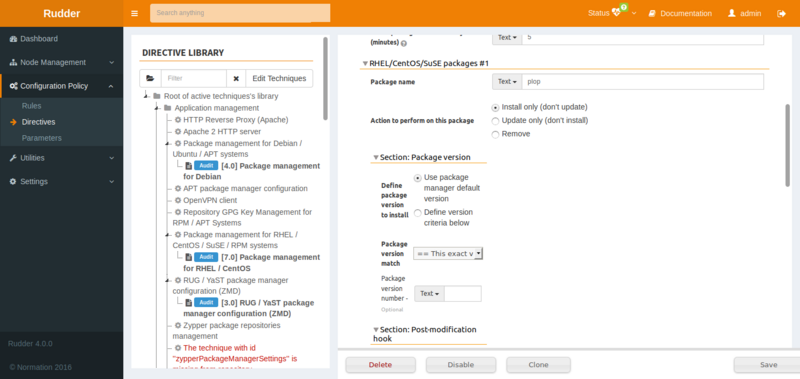Open the Text dropdown for minutes field
Image resolution: width=800 pixels, height=379 pixels.
coord(507,38)
